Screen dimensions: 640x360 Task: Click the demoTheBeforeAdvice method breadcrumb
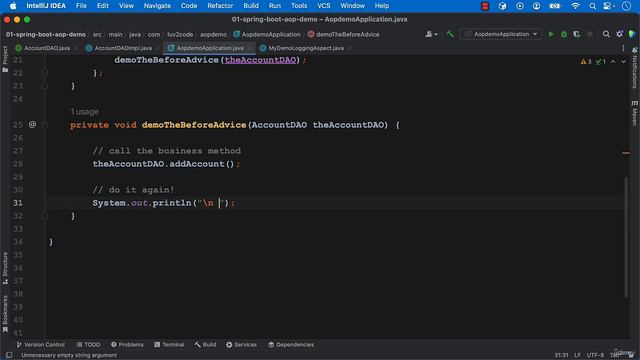343,35
